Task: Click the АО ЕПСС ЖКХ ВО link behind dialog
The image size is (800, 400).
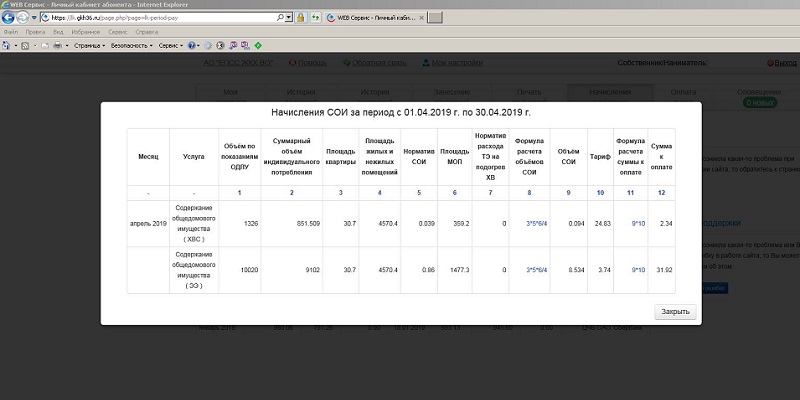Action: pyautogui.click(x=238, y=63)
